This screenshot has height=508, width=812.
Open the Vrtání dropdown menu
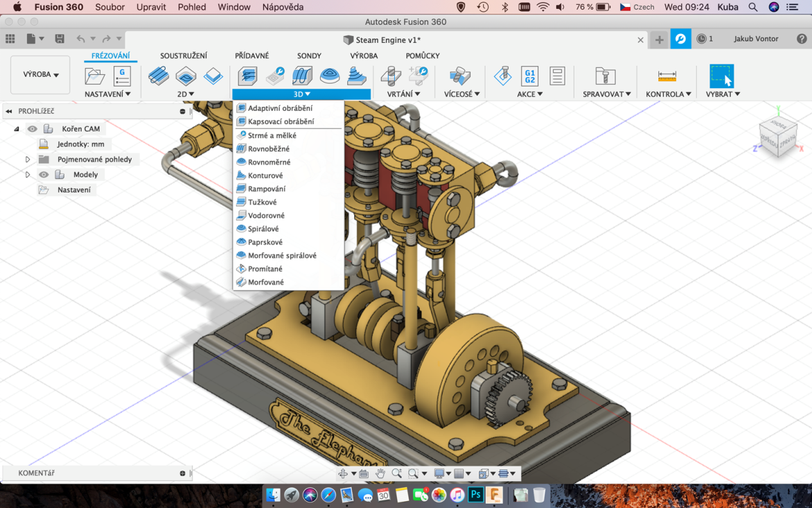pos(403,94)
